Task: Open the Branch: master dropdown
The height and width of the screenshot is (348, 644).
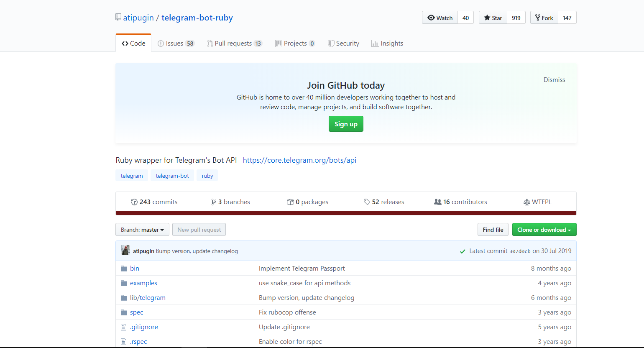Action: (x=142, y=230)
